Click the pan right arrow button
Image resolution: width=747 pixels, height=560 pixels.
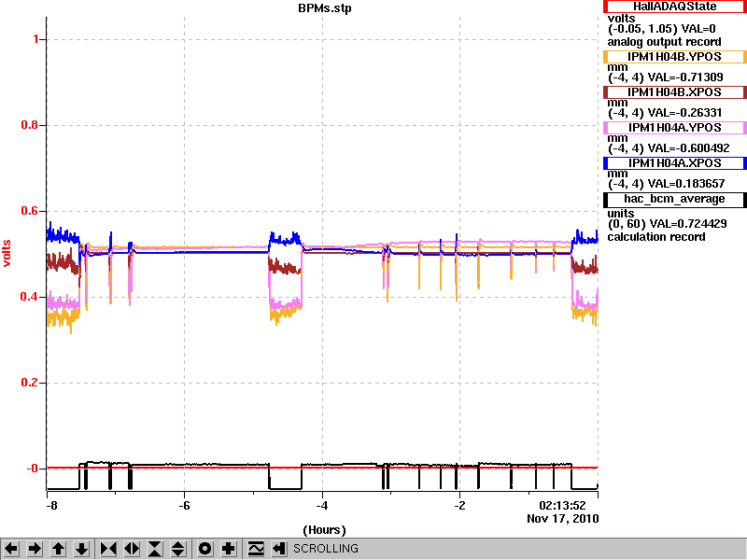(x=35, y=549)
